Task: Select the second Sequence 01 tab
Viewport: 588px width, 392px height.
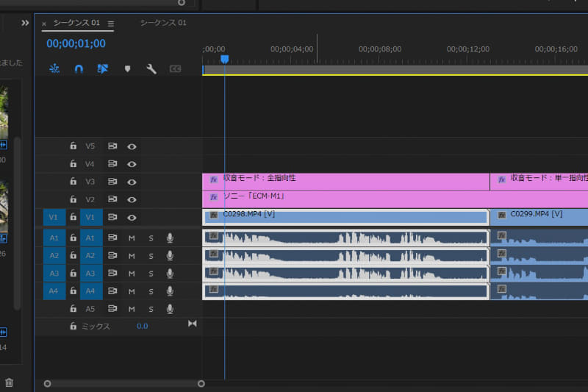Action: click(163, 23)
